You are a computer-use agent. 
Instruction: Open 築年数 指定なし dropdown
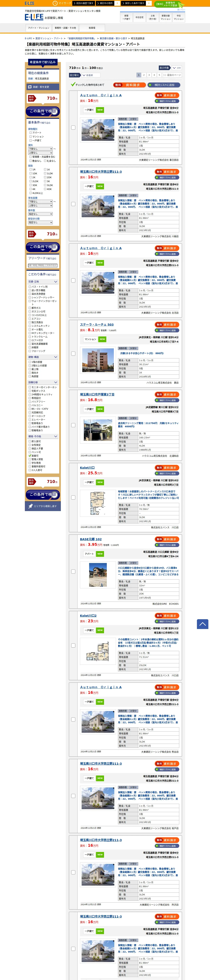(40, 214)
